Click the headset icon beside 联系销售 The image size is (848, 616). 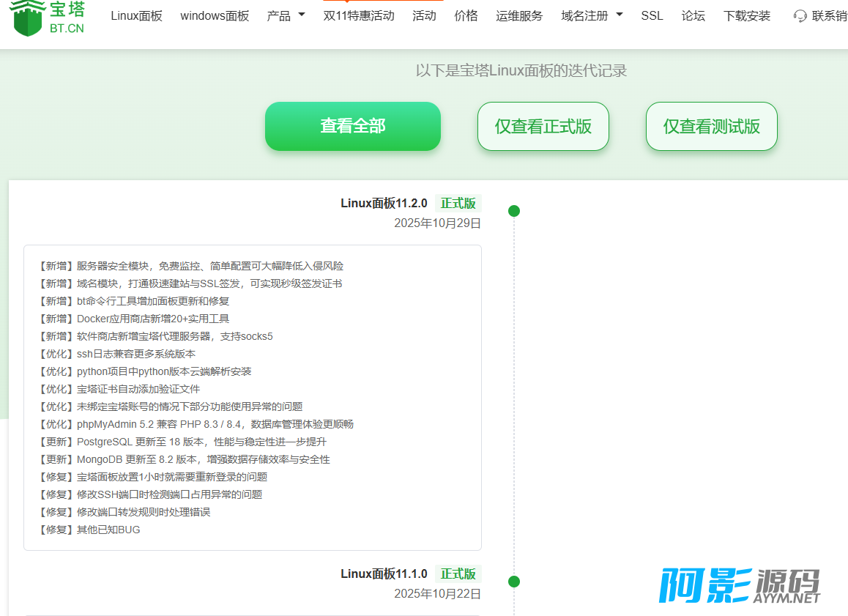(800, 16)
